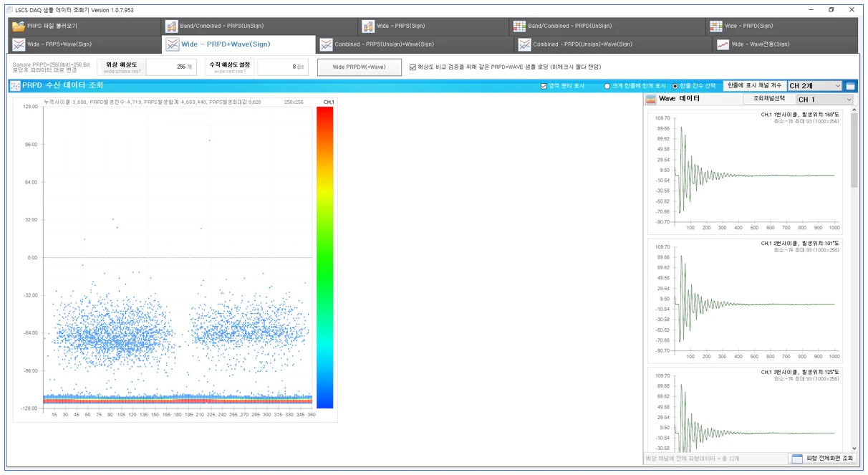The height and width of the screenshot is (475, 868).
Task: Click the PRPD 수신 데이터 조회 panel icon
Action: 14,85
